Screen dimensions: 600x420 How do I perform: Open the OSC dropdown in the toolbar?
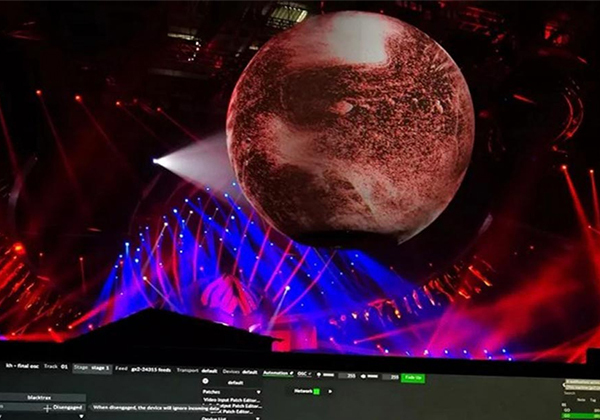coord(303,374)
